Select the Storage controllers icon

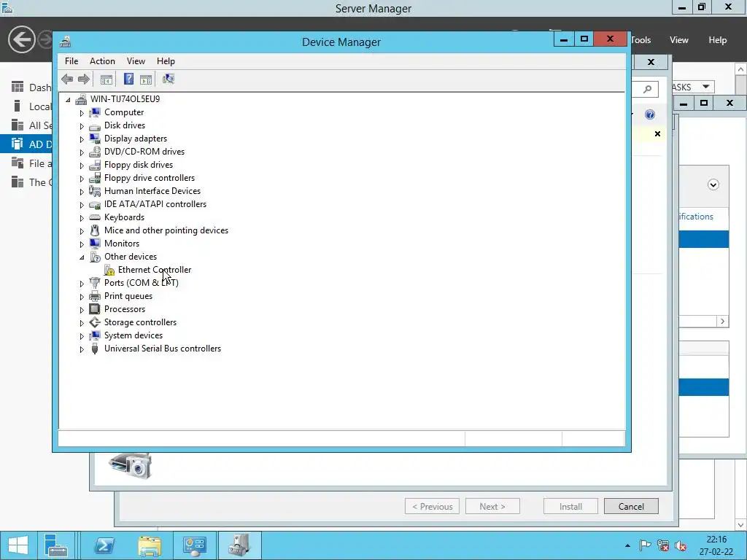point(95,322)
